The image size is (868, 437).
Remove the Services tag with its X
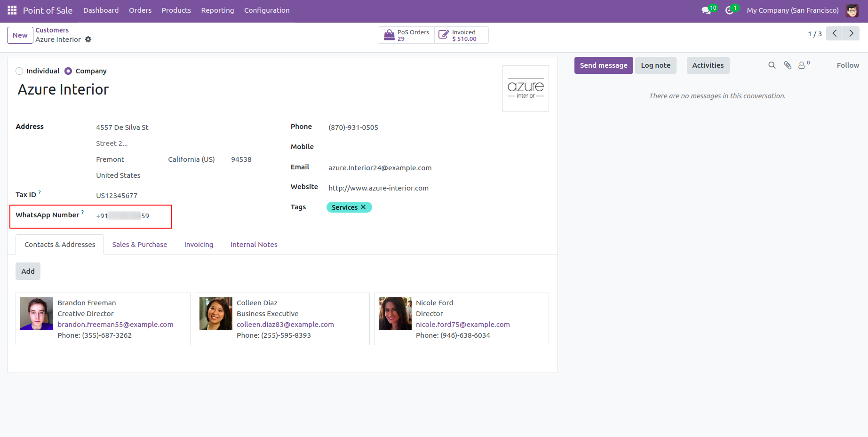click(x=363, y=207)
